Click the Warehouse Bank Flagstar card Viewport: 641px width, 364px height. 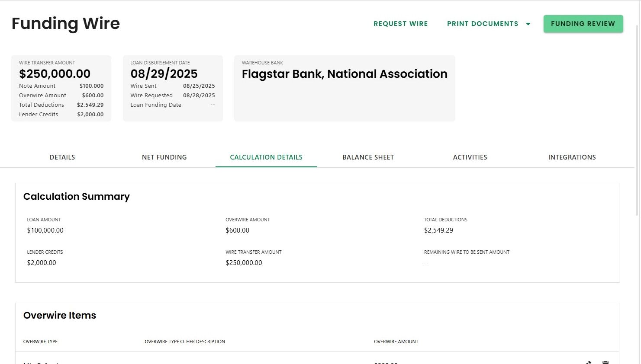click(x=345, y=88)
